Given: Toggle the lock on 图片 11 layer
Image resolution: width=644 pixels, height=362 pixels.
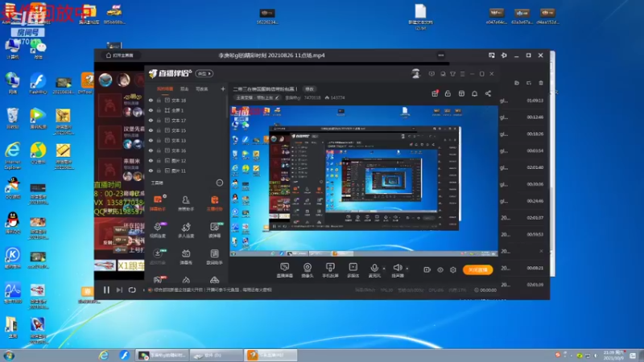Looking at the screenshot, I should click(159, 171).
